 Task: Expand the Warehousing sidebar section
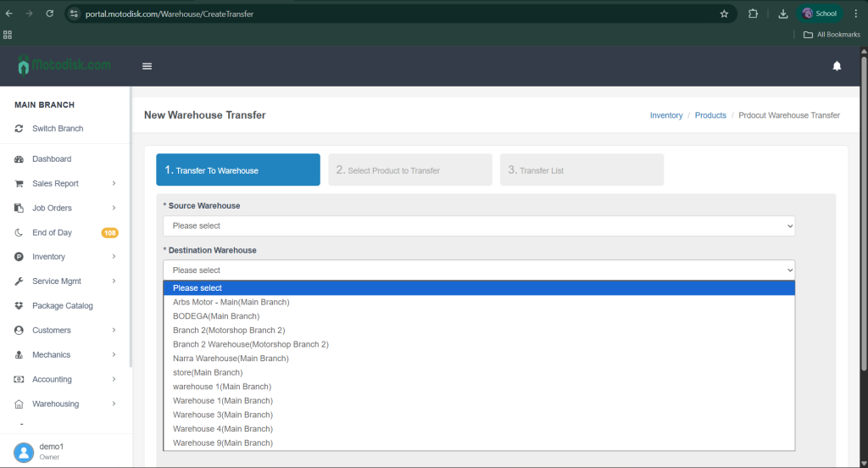(x=55, y=404)
